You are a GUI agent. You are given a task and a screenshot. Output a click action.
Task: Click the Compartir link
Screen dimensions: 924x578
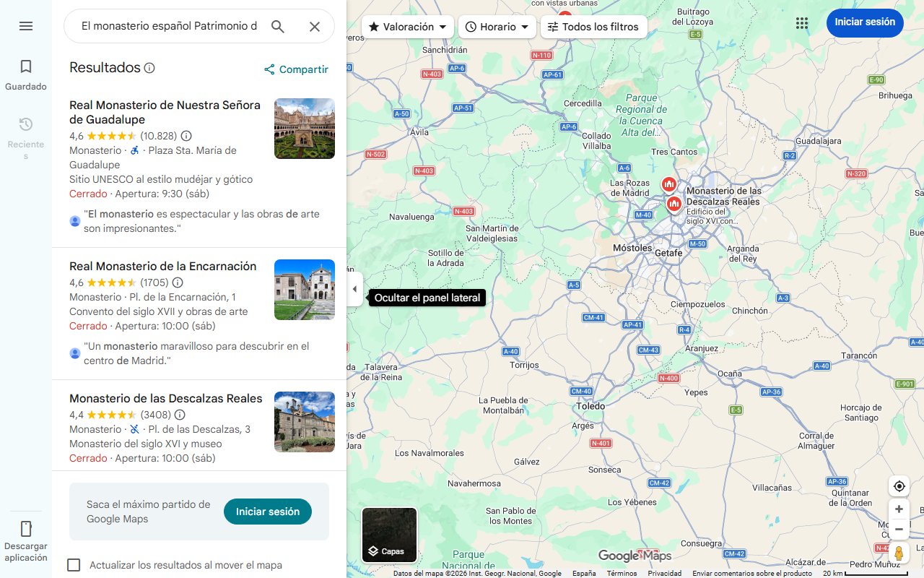pyautogui.click(x=296, y=69)
